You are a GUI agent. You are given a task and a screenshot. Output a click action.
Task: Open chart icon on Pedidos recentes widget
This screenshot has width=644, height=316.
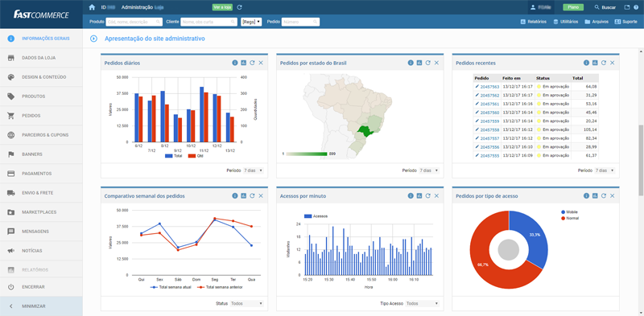[x=595, y=63]
